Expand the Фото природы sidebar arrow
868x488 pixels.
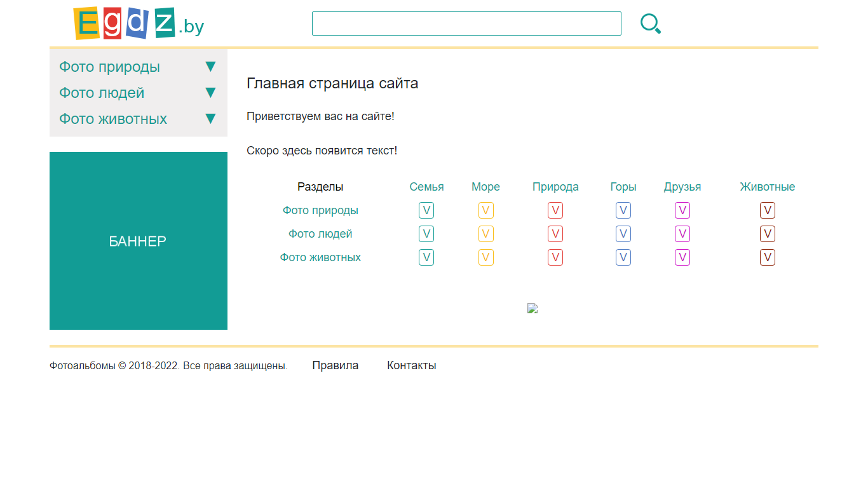click(211, 67)
